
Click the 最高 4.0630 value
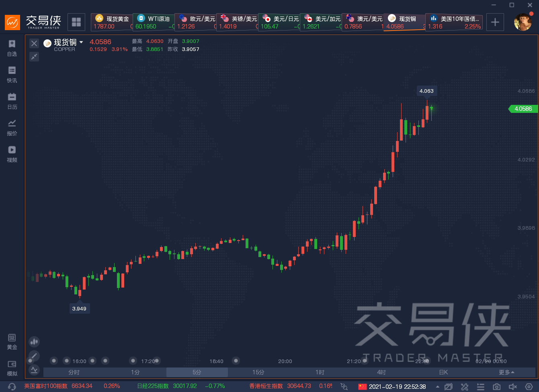click(155, 41)
